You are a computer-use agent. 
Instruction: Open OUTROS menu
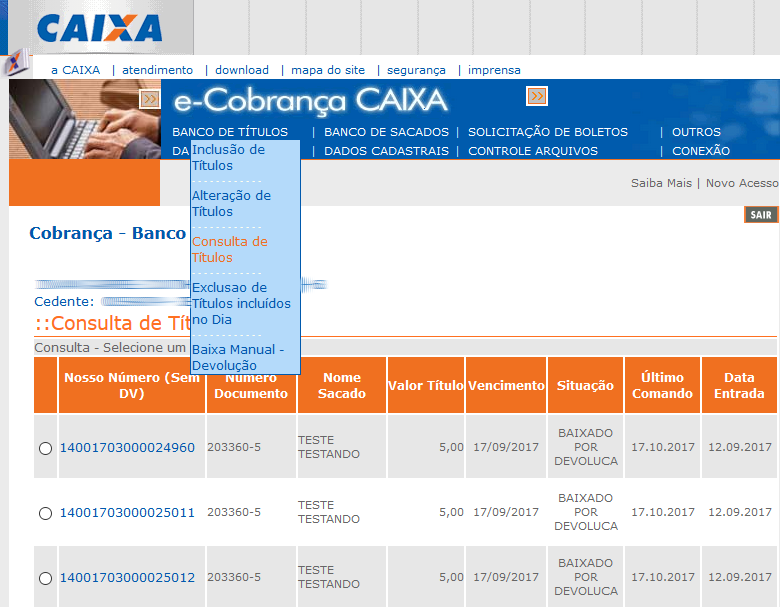(x=696, y=132)
